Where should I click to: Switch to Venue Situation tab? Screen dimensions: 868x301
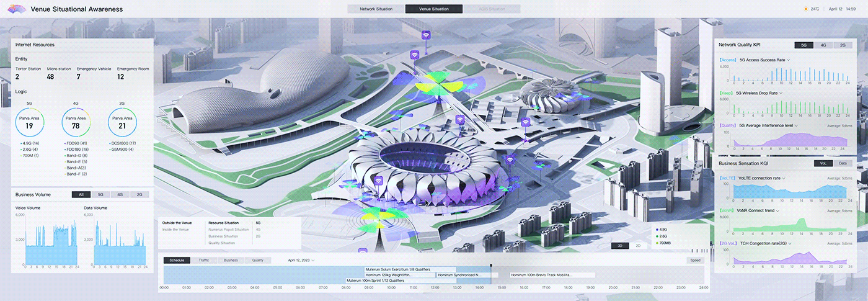pos(434,9)
